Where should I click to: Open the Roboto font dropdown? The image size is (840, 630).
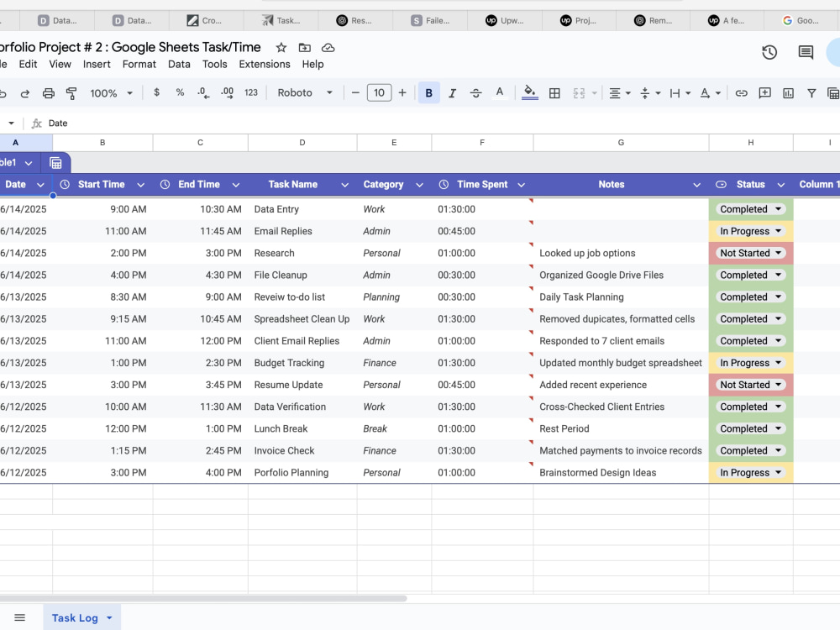(x=305, y=92)
